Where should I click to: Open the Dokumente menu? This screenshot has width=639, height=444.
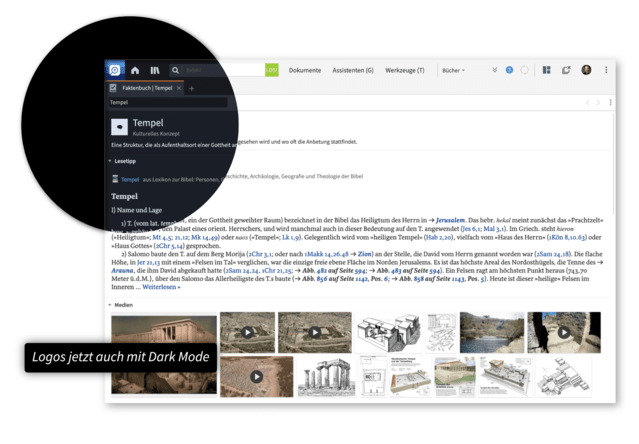click(305, 70)
